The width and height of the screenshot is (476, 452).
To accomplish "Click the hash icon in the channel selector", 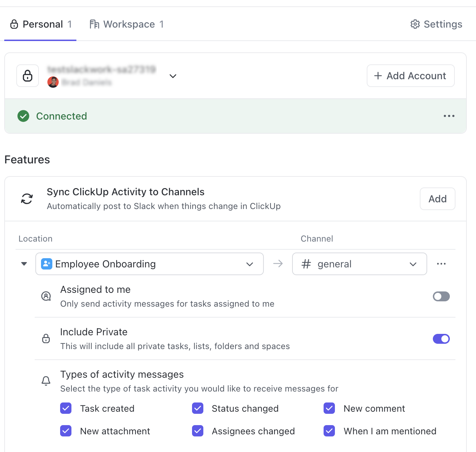I will (306, 264).
